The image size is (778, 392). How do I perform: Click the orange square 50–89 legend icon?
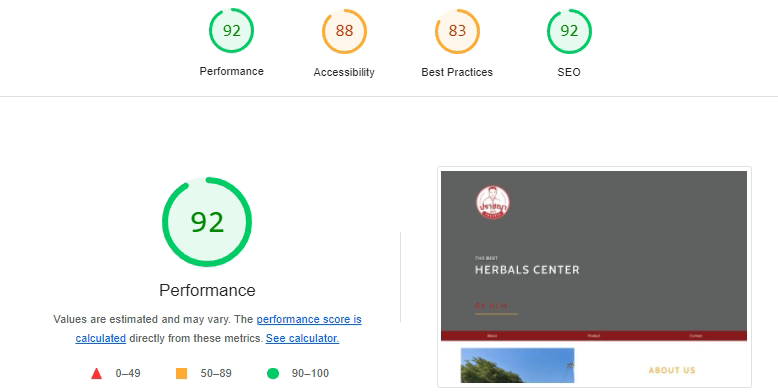pos(182,374)
